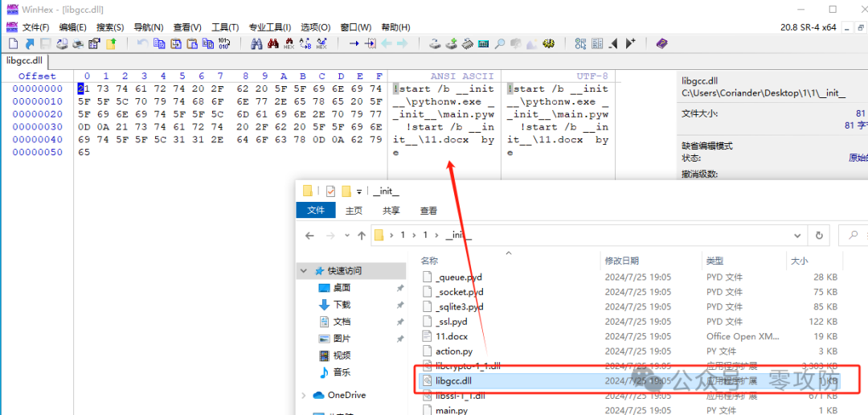Open WinHex 选项(O) menu
Image resolution: width=868 pixels, height=415 pixels.
click(x=316, y=27)
